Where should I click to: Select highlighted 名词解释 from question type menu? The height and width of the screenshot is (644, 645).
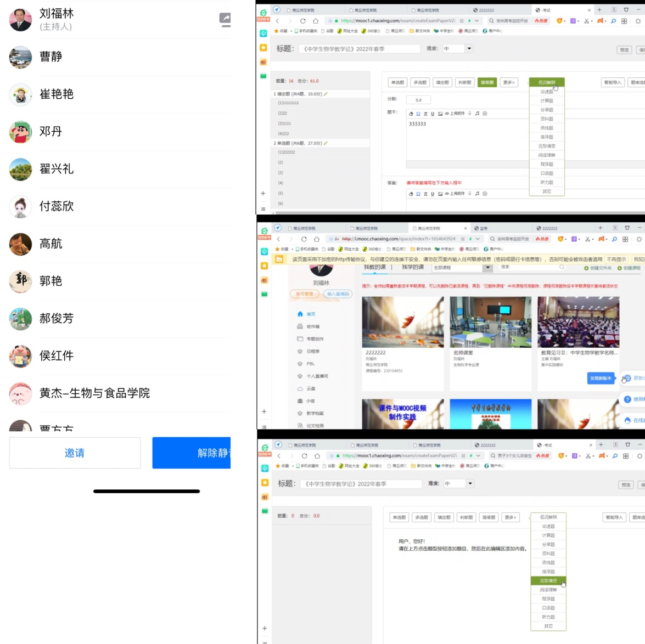click(547, 82)
